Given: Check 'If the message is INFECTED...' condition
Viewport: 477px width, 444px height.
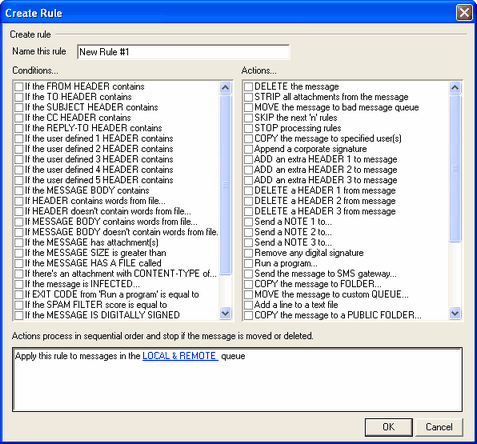Looking at the screenshot, I should 19,284.
